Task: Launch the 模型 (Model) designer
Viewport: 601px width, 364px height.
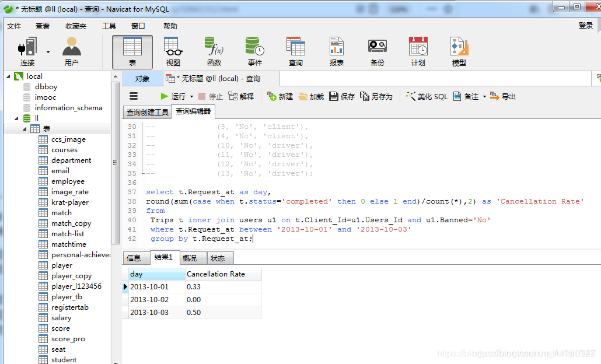Action: tap(459, 50)
